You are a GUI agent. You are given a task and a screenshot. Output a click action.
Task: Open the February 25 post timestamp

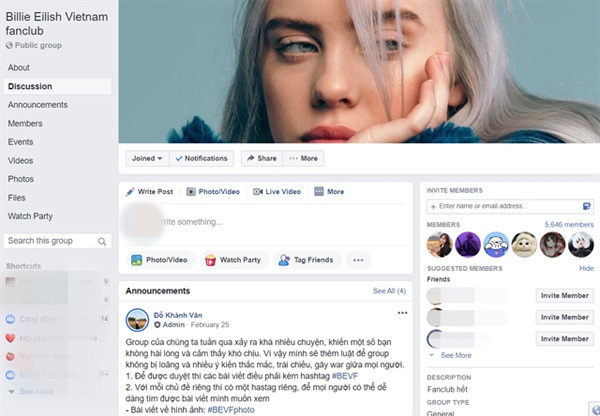coord(210,325)
